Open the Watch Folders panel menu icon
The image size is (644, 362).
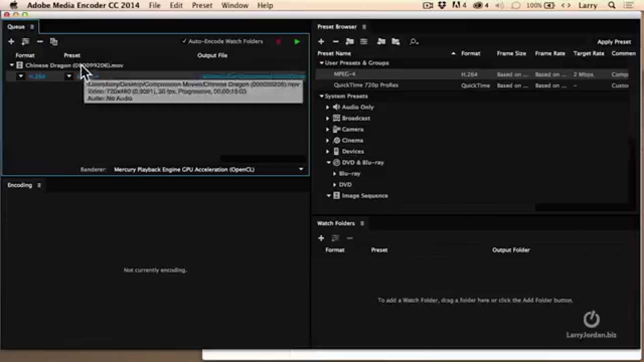tap(362, 223)
